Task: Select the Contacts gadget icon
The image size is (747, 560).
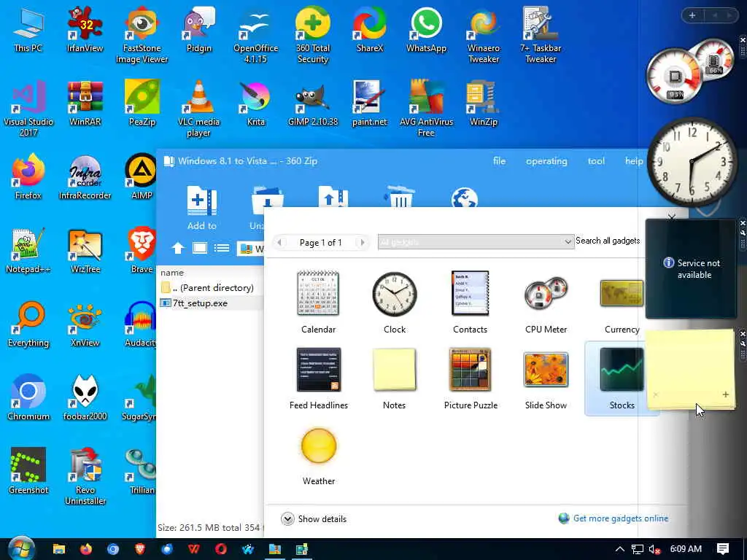Action: click(x=471, y=293)
